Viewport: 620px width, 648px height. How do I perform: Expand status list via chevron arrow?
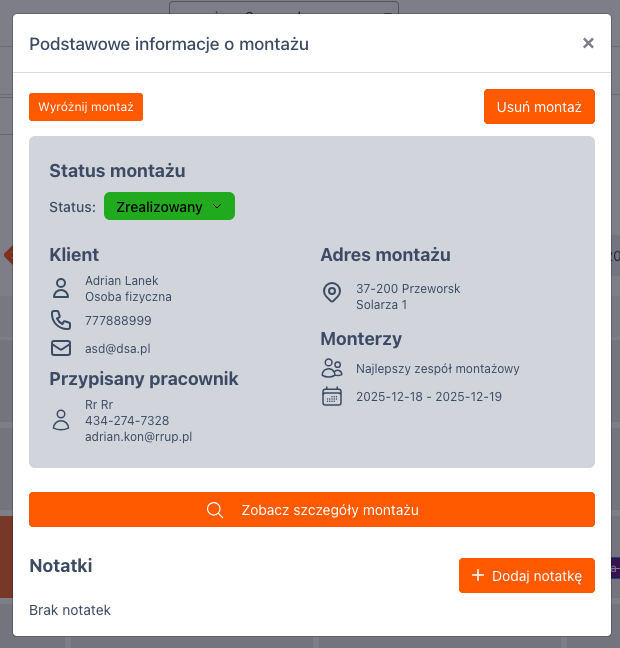[x=217, y=207]
